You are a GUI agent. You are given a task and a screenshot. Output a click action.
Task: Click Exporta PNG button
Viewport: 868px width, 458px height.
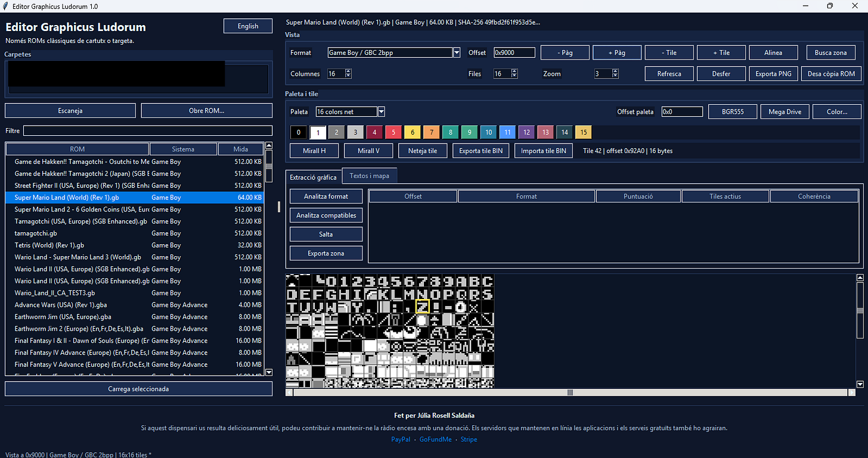pyautogui.click(x=773, y=74)
